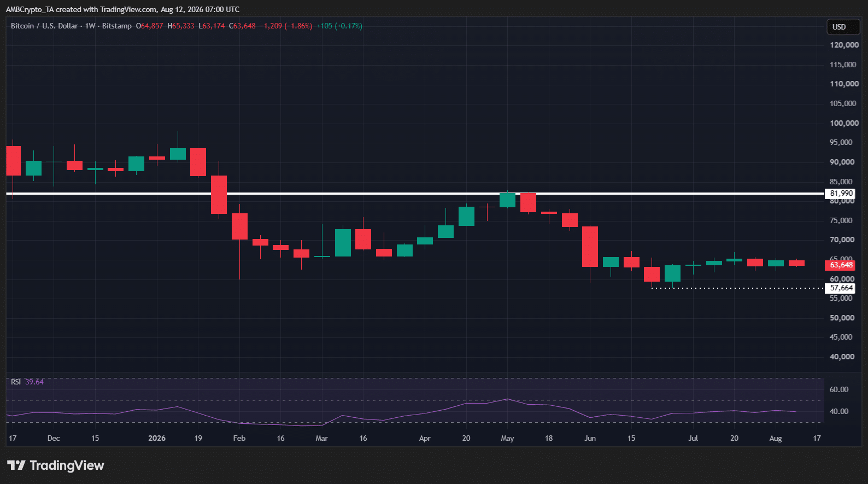Click the close value 63,648 in legend

(x=245, y=26)
